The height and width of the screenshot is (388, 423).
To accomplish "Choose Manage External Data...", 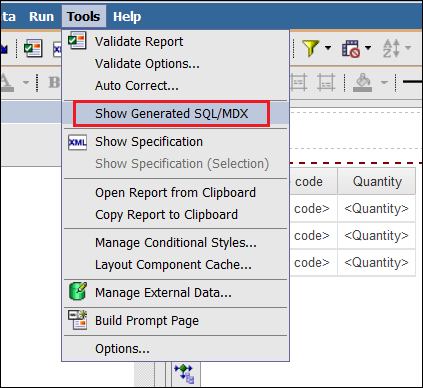I will coord(176,293).
